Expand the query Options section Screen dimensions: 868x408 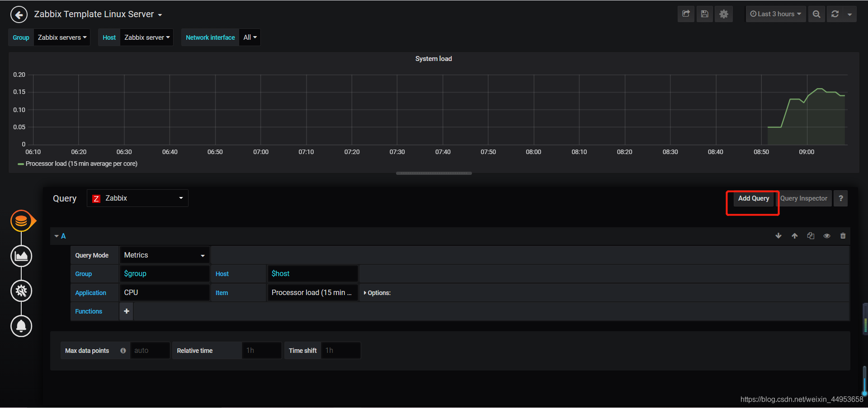coord(377,293)
